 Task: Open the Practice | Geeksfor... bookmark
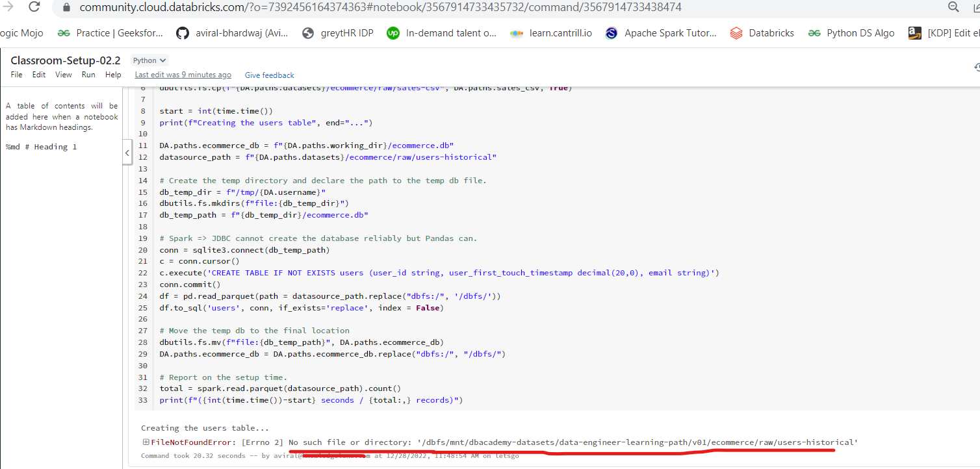(109, 33)
